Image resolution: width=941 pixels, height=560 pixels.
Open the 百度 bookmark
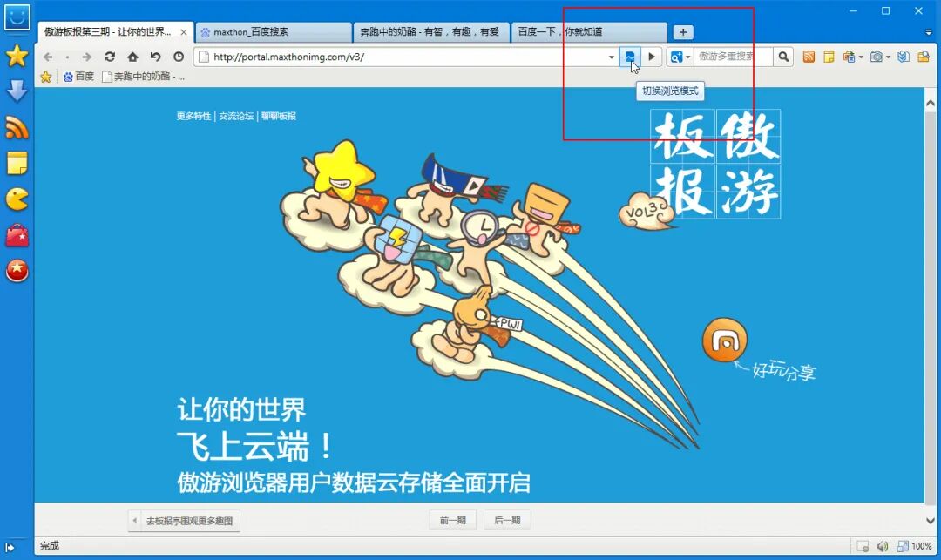coord(78,77)
